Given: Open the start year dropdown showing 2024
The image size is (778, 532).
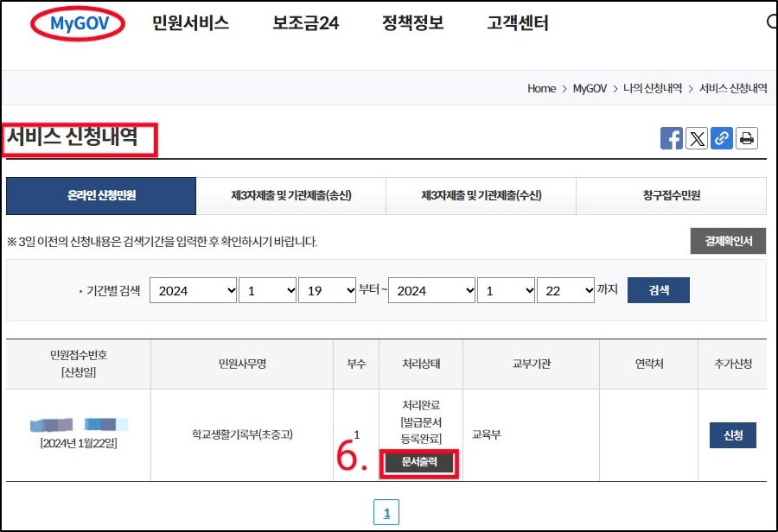Looking at the screenshot, I should [x=193, y=290].
